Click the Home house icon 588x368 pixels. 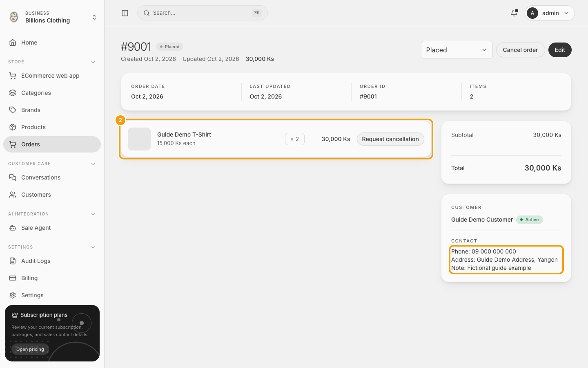[13, 43]
